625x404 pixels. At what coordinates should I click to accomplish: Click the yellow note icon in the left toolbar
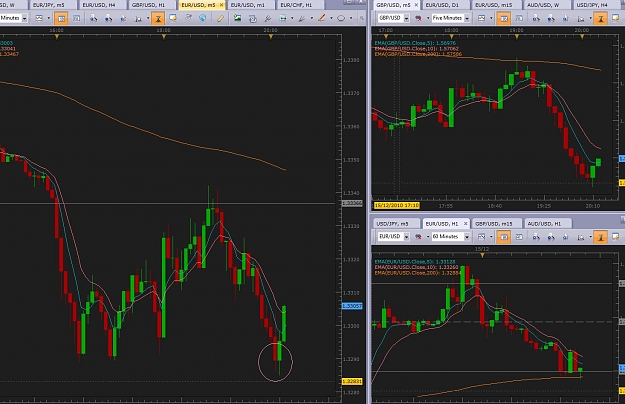click(173, 18)
